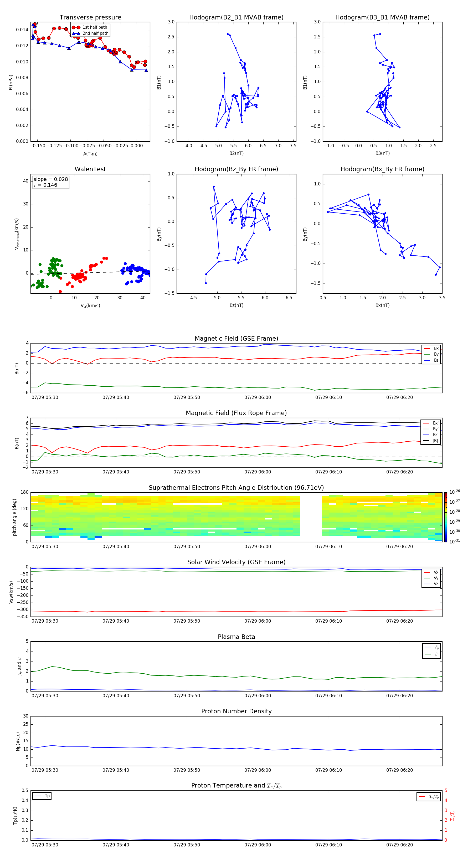Click the 'Hodogram(B2_B1 MVAB frame)' title
The height and width of the screenshot is (868, 473).
click(x=236, y=18)
